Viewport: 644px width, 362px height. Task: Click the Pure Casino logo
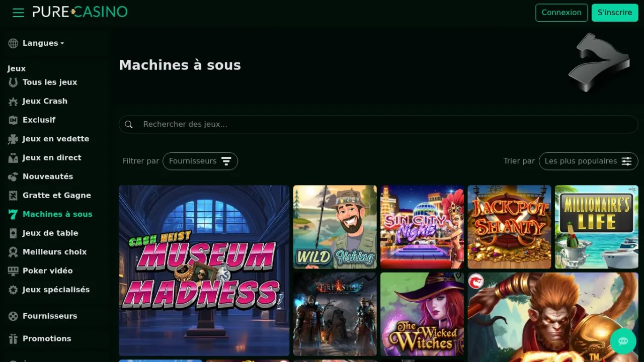pos(80,12)
